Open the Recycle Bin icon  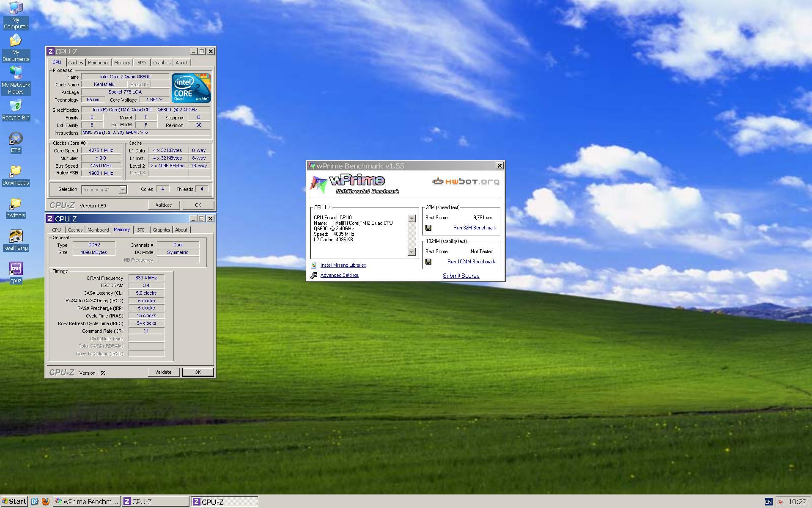coord(16,110)
